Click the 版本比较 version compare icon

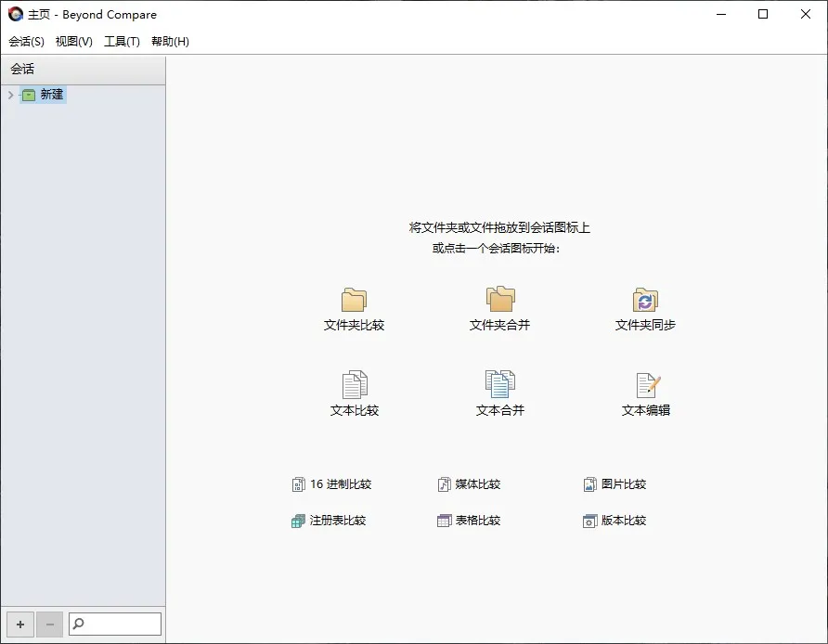tap(589, 521)
